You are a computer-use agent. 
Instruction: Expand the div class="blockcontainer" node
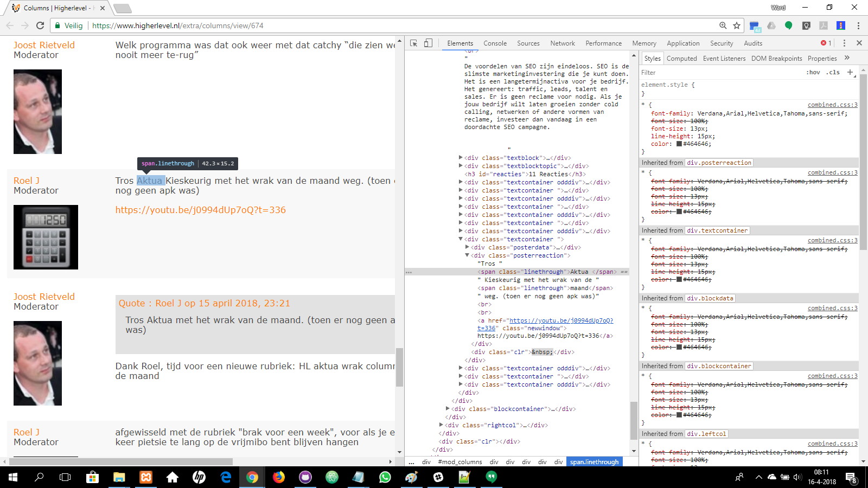448,409
